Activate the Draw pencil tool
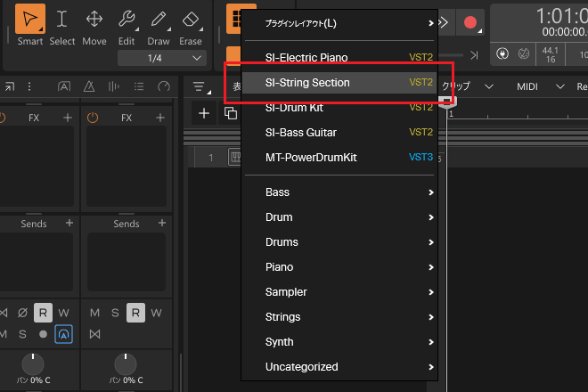 pos(159,26)
